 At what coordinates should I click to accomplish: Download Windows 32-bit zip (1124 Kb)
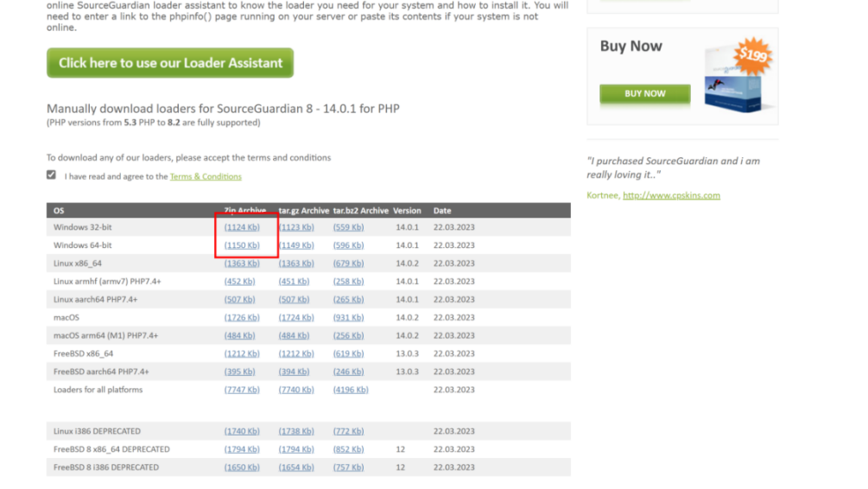coord(242,227)
